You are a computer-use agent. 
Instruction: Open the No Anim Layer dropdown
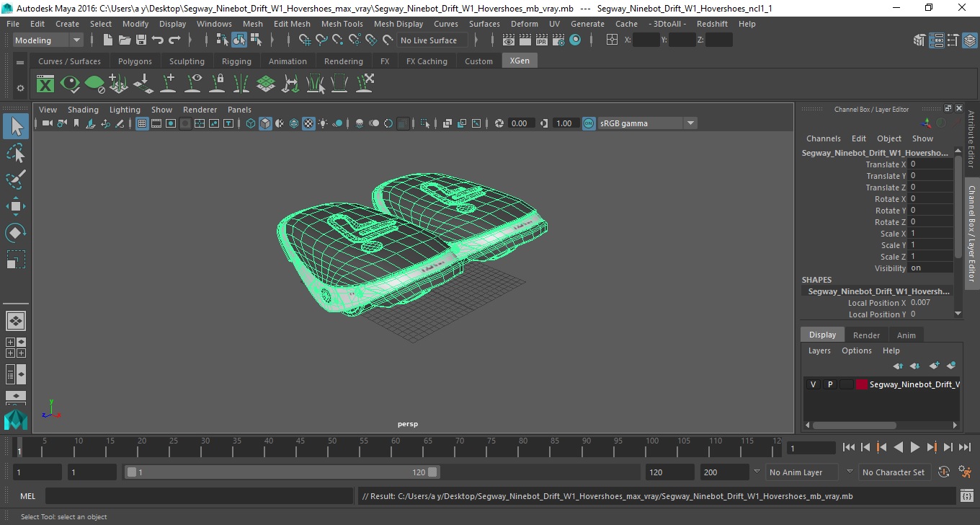[x=801, y=472]
